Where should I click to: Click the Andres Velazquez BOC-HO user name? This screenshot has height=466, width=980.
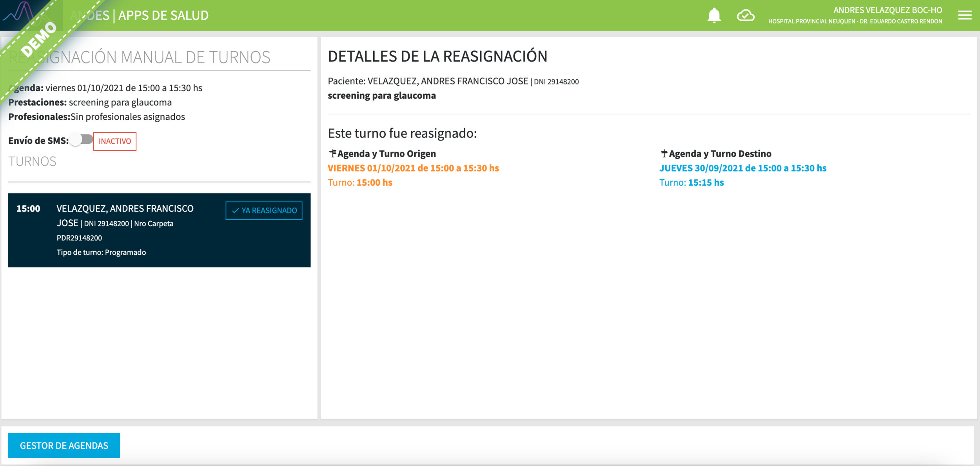[887, 10]
